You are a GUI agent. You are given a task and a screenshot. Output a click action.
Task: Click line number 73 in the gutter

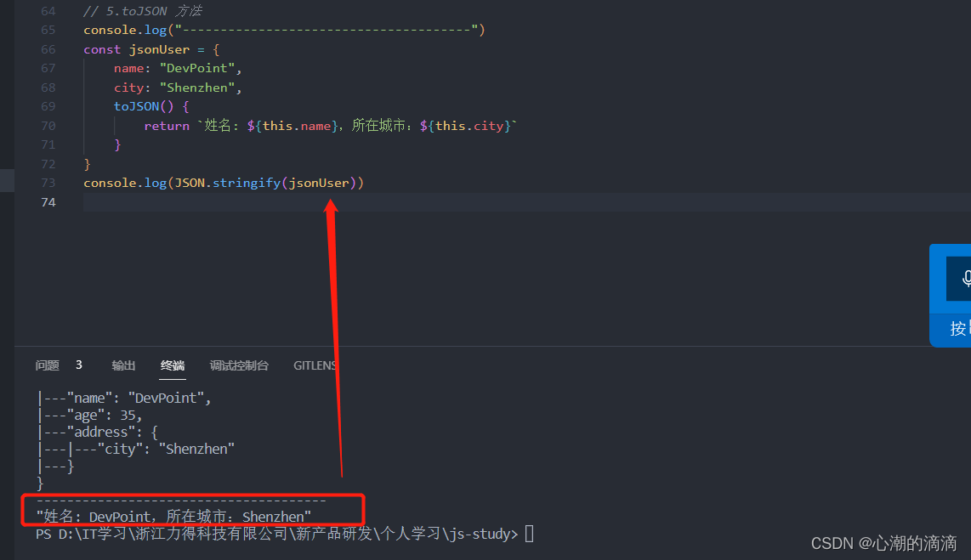[x=48, y=184]
